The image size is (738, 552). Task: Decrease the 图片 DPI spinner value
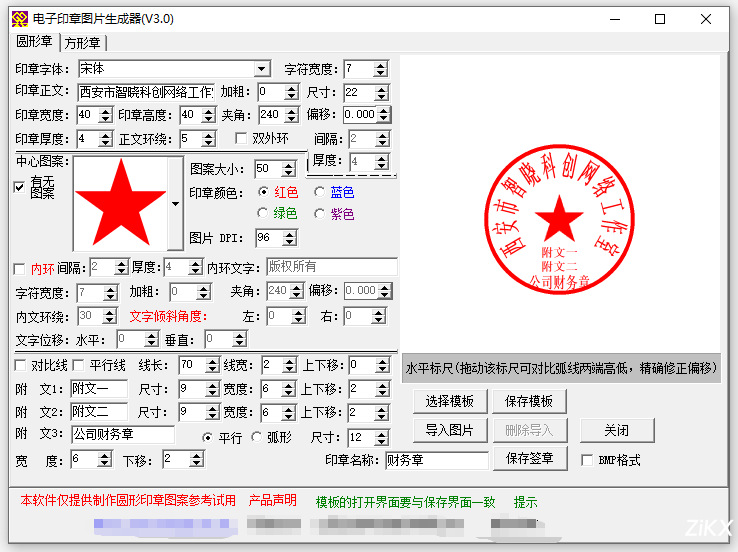tap(290, 242)
